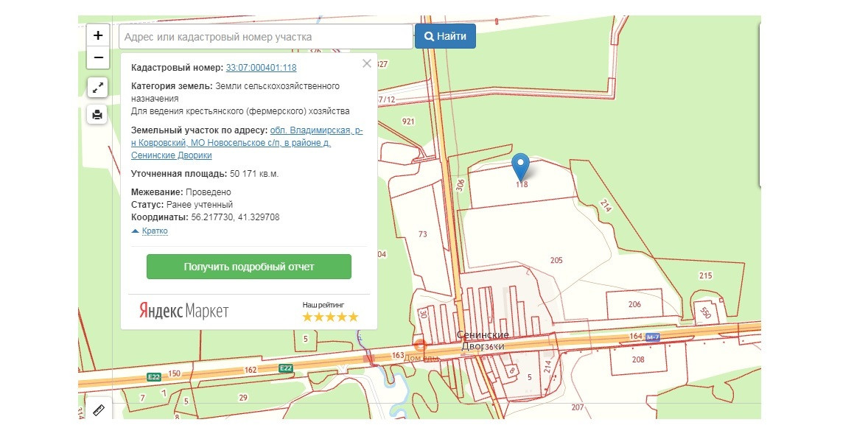Select parcel 215 on the map
This screenshot has height=439, width=868.
[706, 275]
